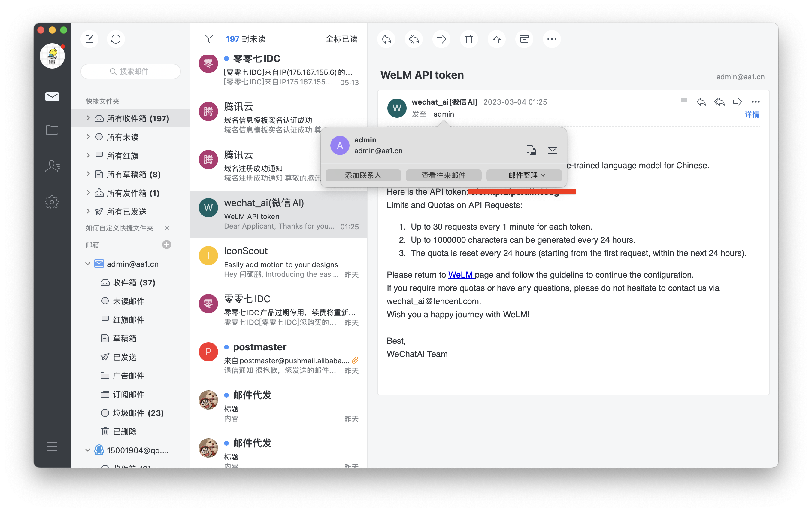
Task: Click 全标已读 to mark all read
Action: 342,39
